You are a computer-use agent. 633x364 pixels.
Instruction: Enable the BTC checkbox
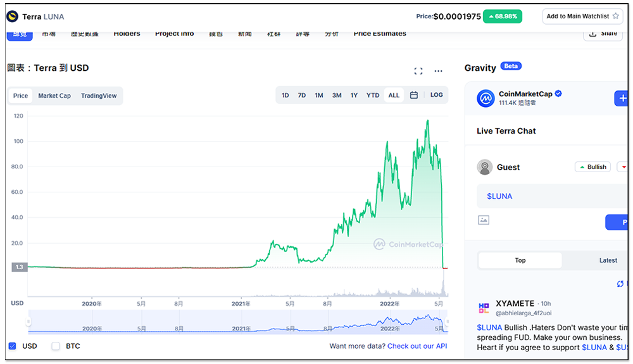(56, 346)
